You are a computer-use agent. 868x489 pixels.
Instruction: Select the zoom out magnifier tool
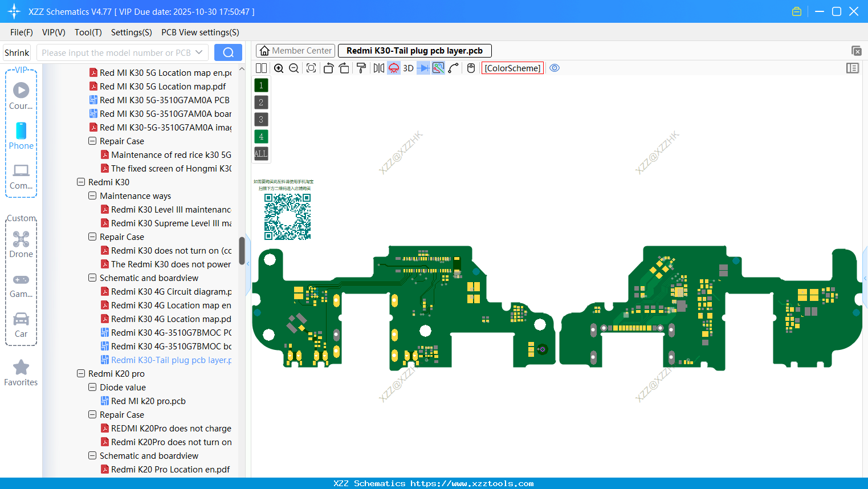point(294,68)
